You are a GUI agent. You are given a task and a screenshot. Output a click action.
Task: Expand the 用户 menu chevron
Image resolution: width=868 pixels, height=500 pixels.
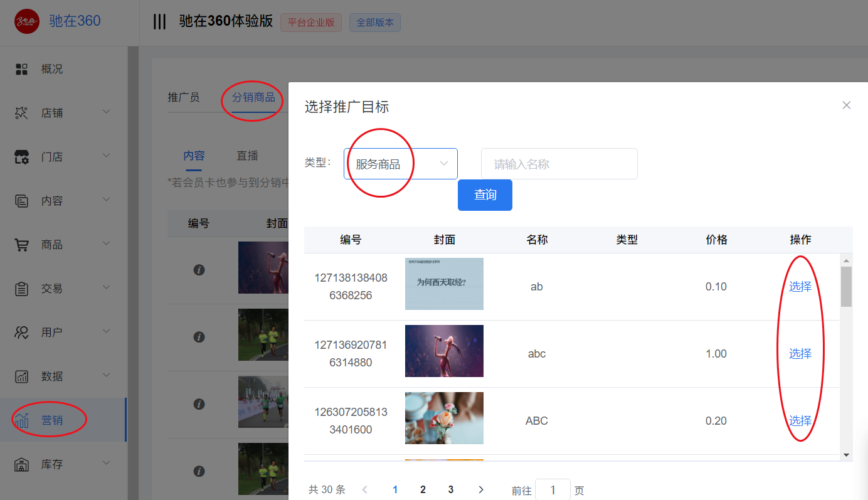click(x=107, y=331)
